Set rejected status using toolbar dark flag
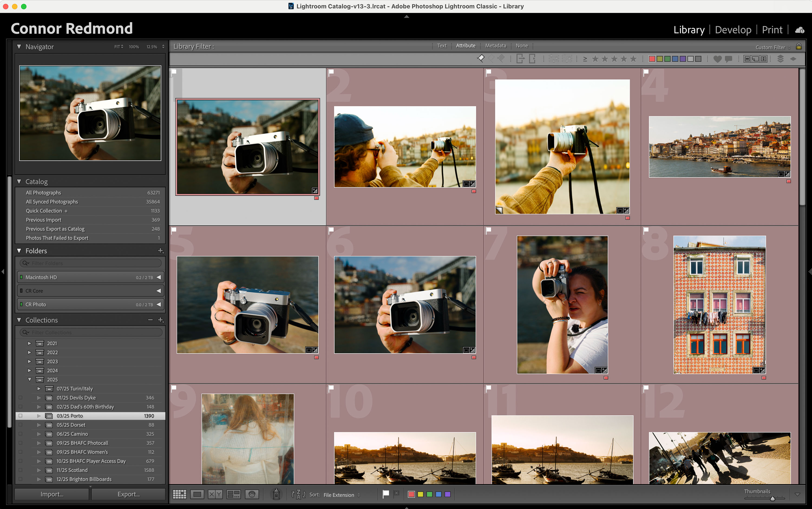This screenshot has height=509, width=812. tap(396, 494)
